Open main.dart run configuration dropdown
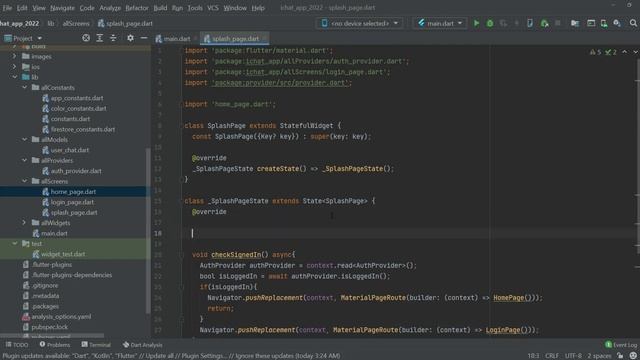This screenshot has height=360, width=640. tap(440, 23)
